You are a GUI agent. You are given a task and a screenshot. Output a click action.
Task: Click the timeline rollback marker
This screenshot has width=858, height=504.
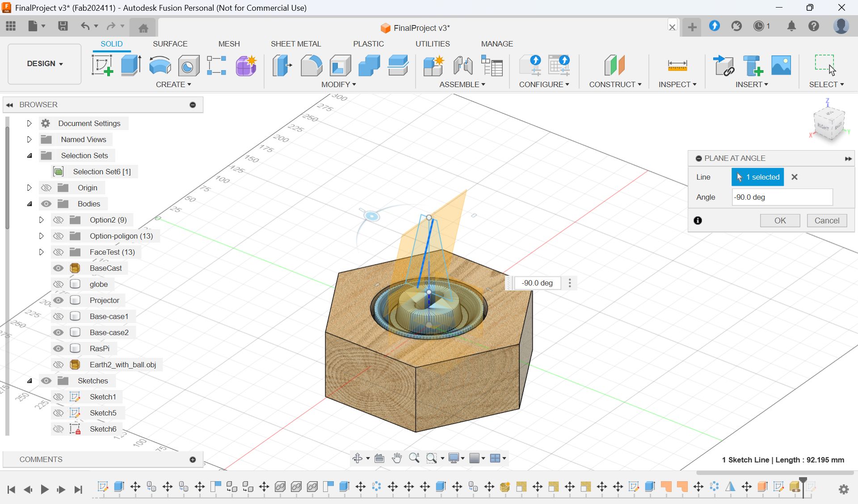(x=803, y=487)
